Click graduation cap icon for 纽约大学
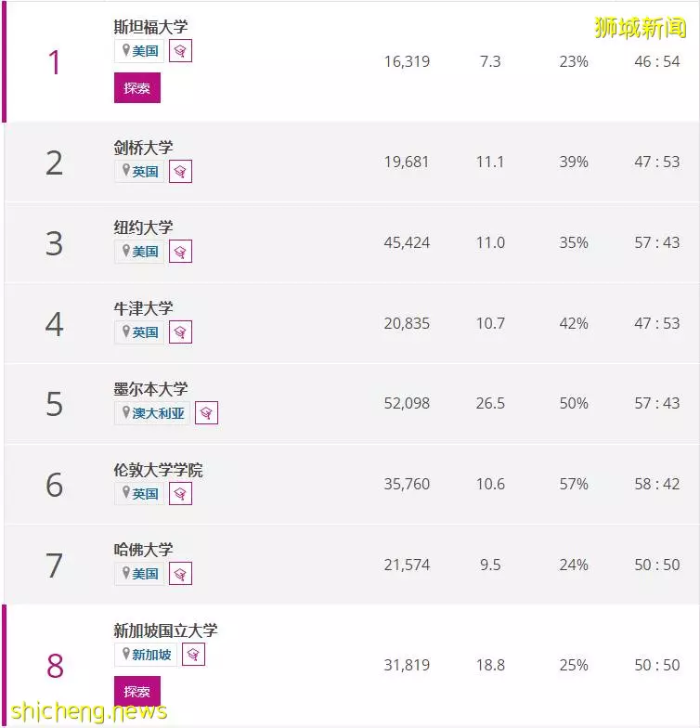 (180, 252)
